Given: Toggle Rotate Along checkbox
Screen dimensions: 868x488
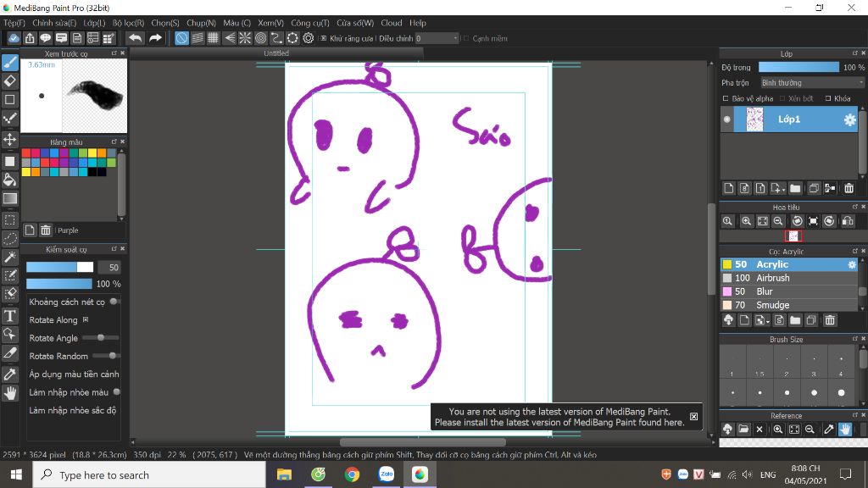Looking at the screenshot, I should 86,319.
